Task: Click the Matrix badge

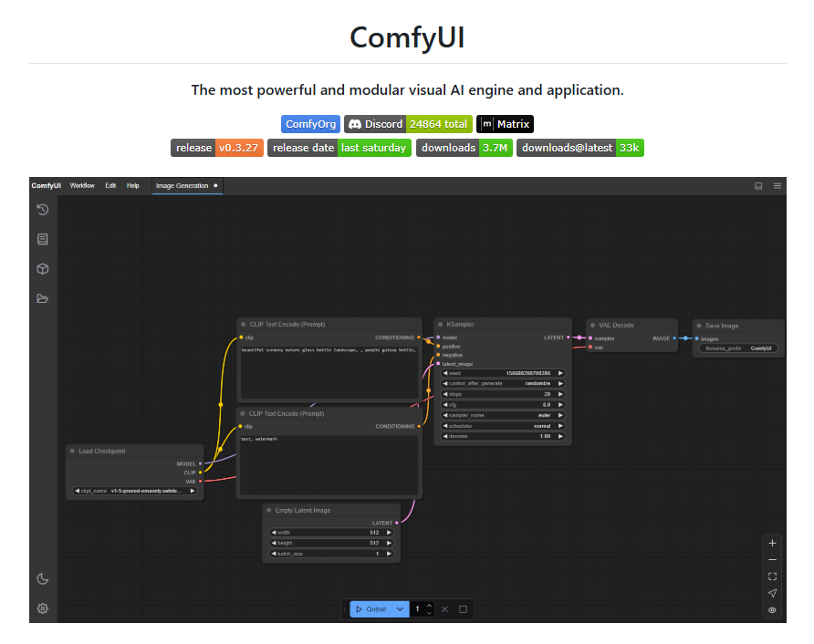Action: [506, 124]
